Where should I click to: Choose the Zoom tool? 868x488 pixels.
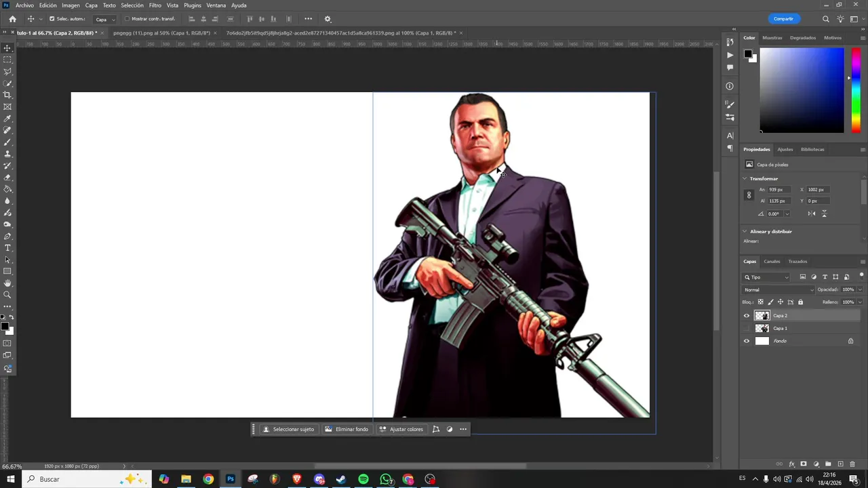coord(7,295)
